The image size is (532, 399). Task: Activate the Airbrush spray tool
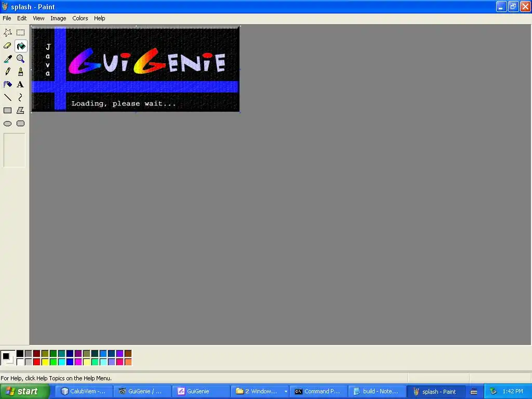click(x=7, y=85)
